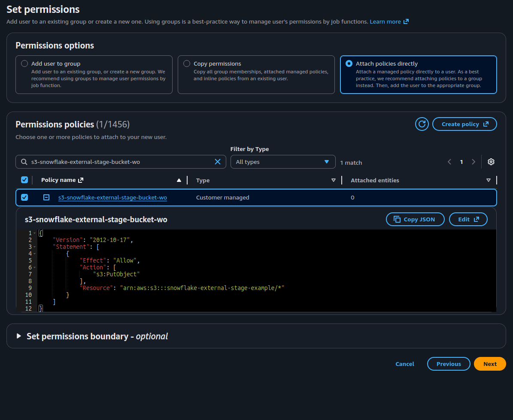Screen dimensions: 513x420
Task: Click the Type column header
Action: (x=203, y=181)
